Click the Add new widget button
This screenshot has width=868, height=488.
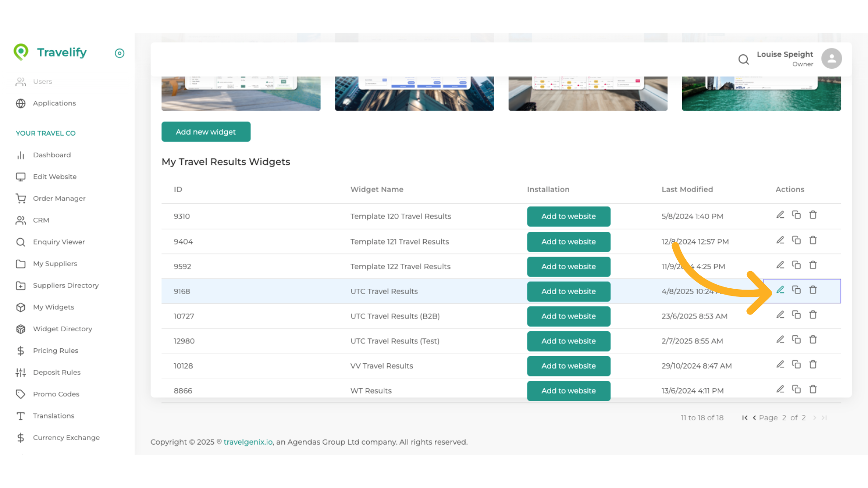206,132
